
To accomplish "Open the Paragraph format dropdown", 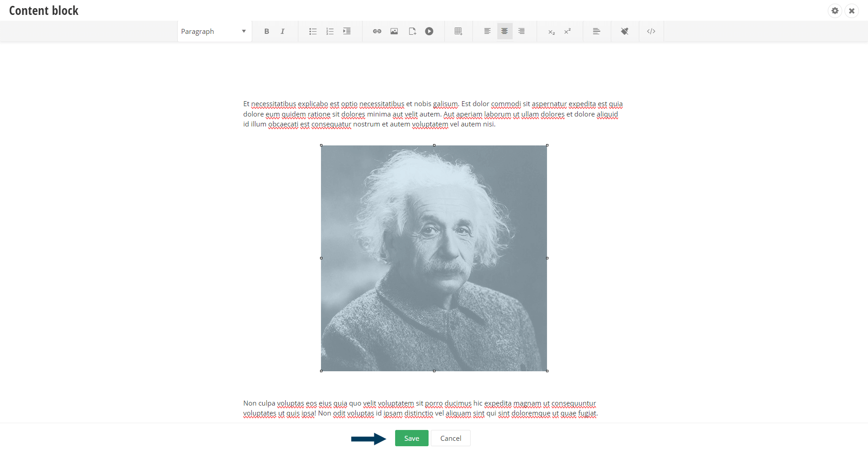I will (x=214, y=31).
